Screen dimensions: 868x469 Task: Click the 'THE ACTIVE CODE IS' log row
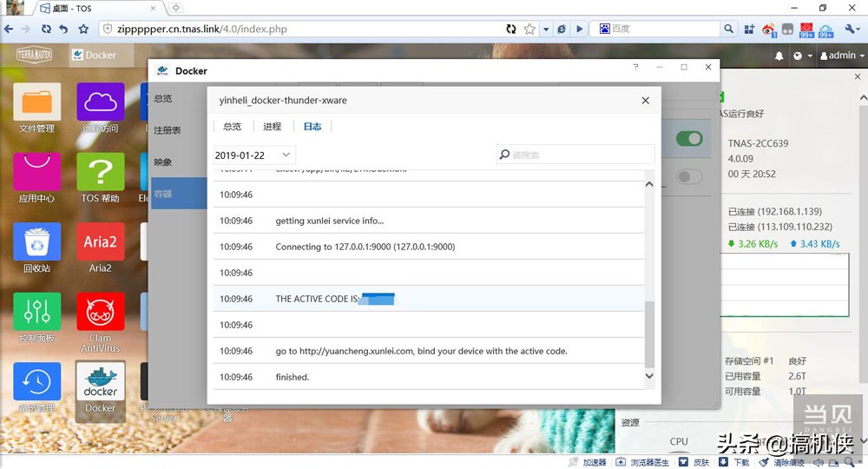[x=429, y=299]
